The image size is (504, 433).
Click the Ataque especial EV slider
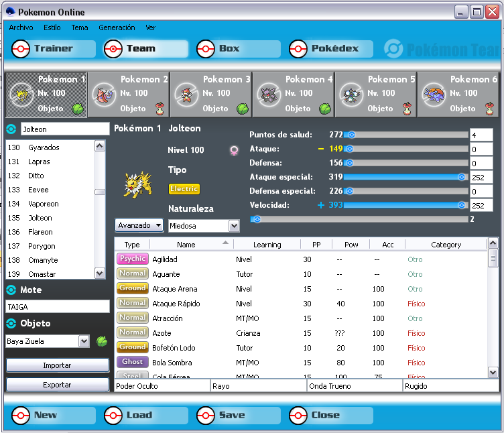tap(406, 177)
